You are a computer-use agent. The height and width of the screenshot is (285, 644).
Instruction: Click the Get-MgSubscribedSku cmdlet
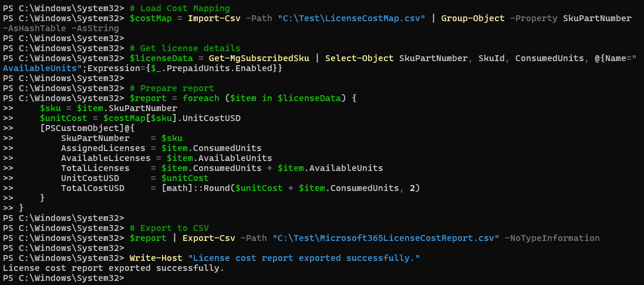pyautogui.click(x=259, y=58)
